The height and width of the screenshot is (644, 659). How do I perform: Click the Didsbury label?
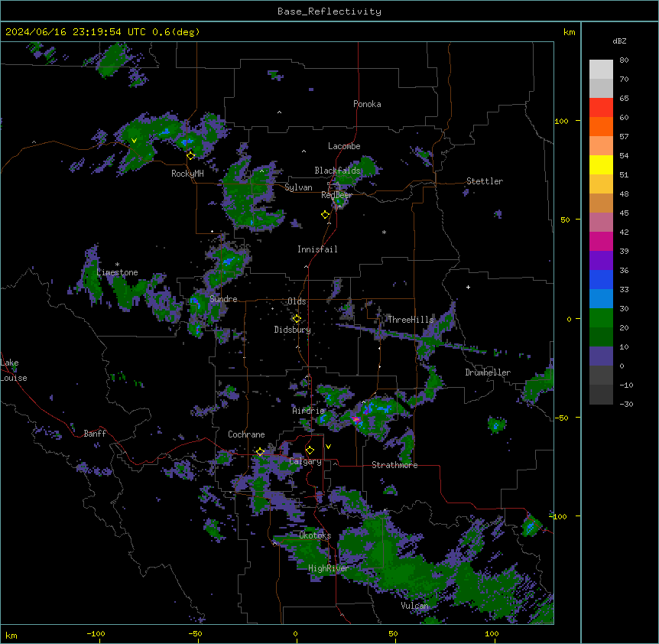293,330
